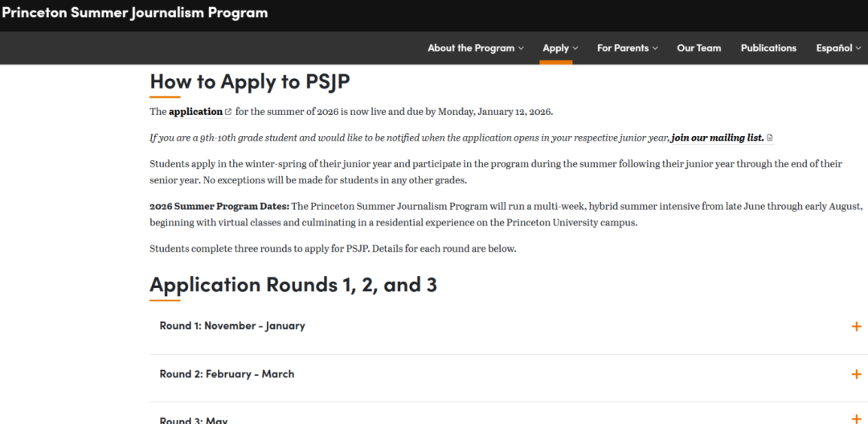Expand the Español language chevron
868x424 pixels.
pyautogui.click(x=858, y=48)
